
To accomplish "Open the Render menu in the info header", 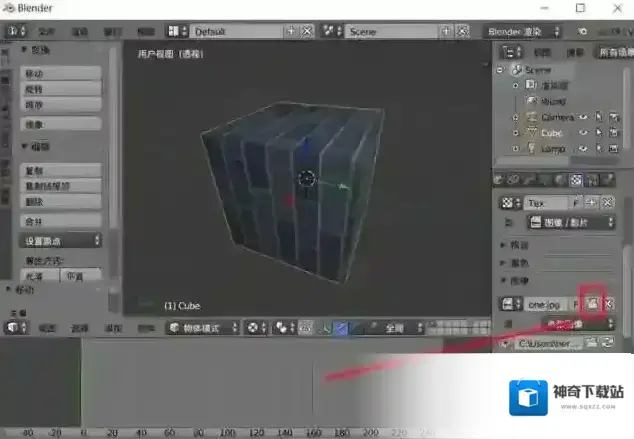I will click(78, 31).
